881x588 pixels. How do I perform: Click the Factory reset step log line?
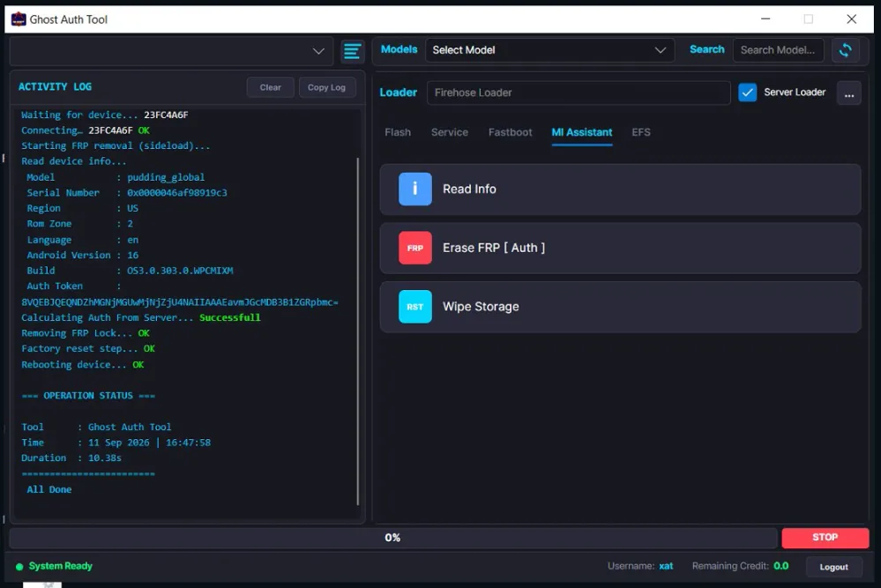point(88,349)
